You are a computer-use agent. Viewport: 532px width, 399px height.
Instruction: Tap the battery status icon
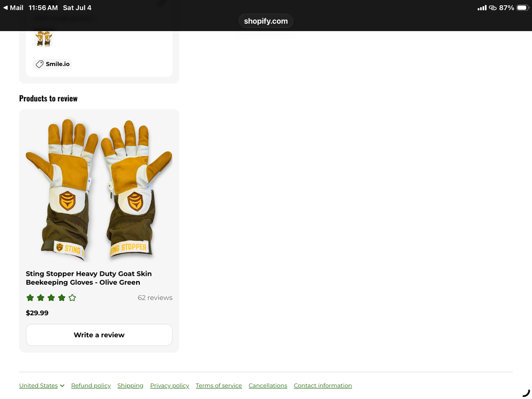tap(523, 7)
